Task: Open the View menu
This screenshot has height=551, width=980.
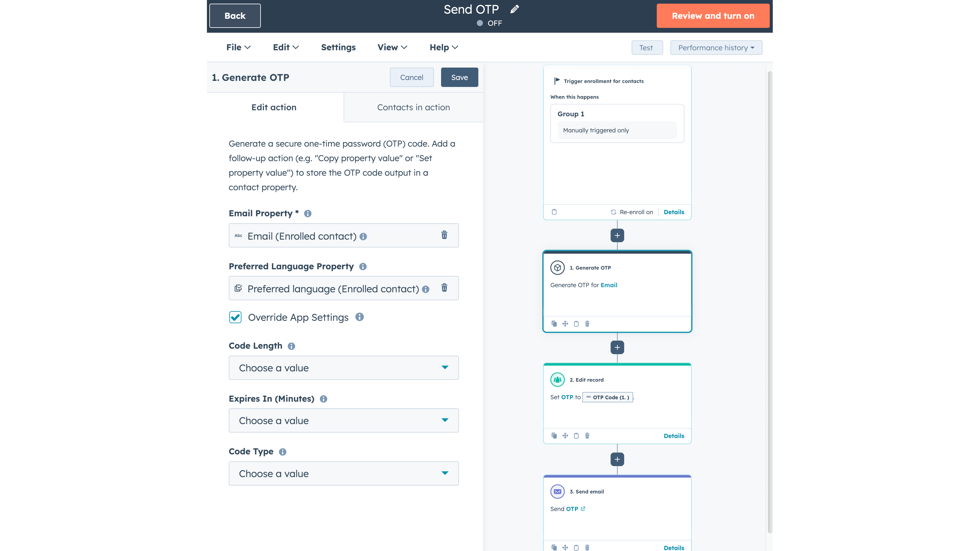Action: (392, 47)
